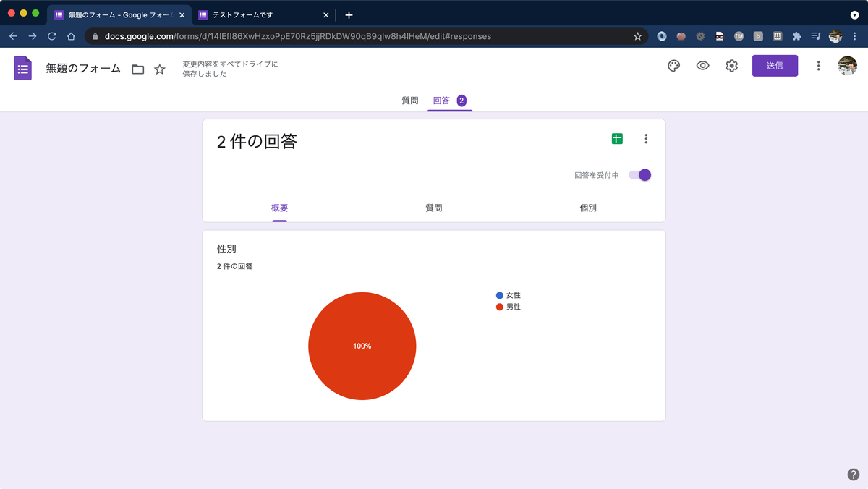Open form settings gear icon
Screen dimensions: 868x489
click(x=731, y=66)
